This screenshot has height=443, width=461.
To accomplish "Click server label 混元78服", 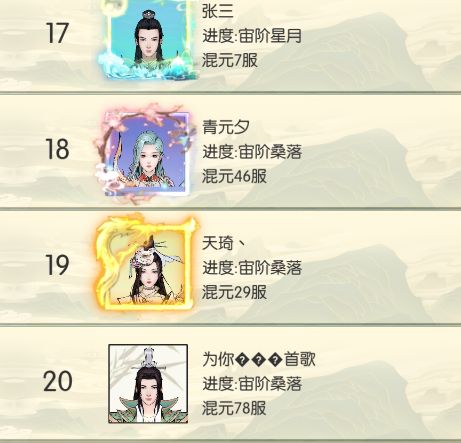I will (234, 408).
